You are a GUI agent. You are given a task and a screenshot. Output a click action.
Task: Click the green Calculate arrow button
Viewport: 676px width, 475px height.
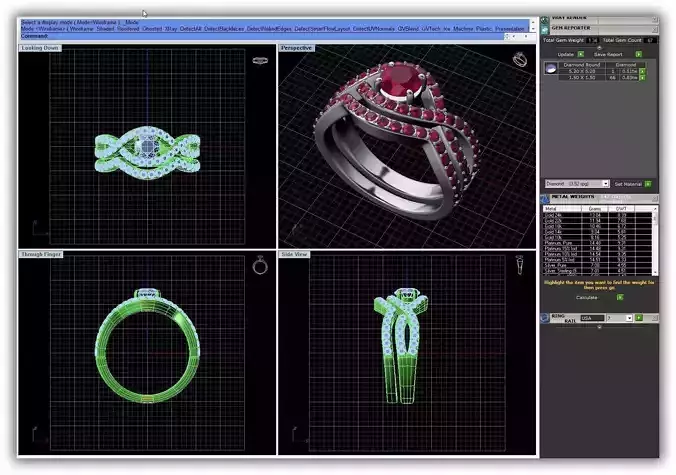(620, 297)
